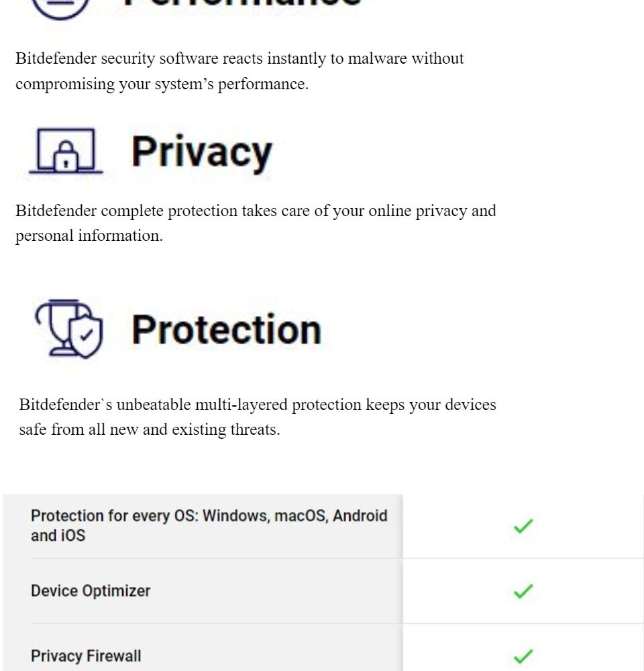Click the partially visible Performance circle icon

[60, 9]
